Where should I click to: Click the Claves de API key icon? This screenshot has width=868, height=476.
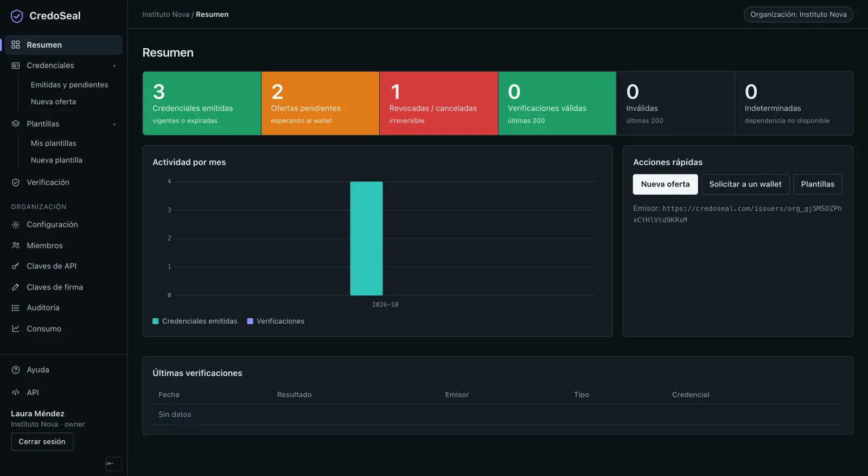(x=16, y=266)
